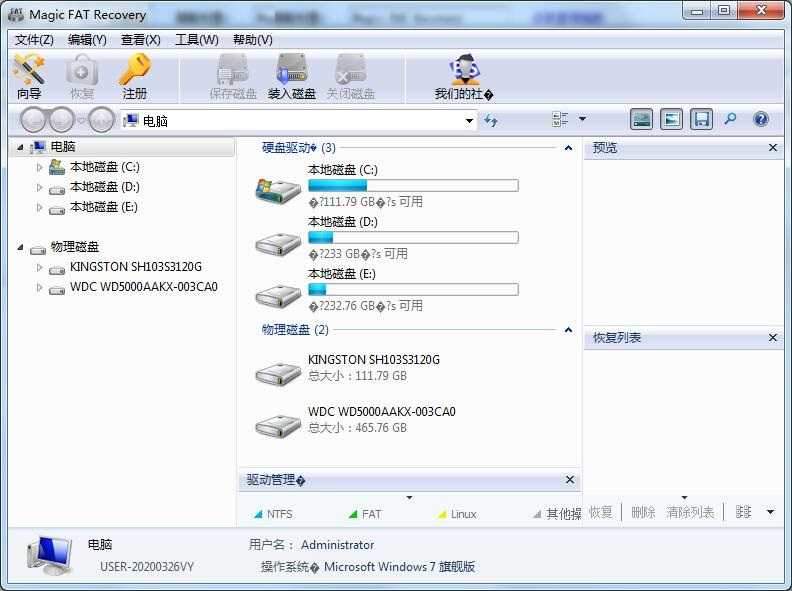Image resolution: width=792 pixels, height=591 pixels.
Task: Open help via the question mark icon
Action: tap(761, 120)
